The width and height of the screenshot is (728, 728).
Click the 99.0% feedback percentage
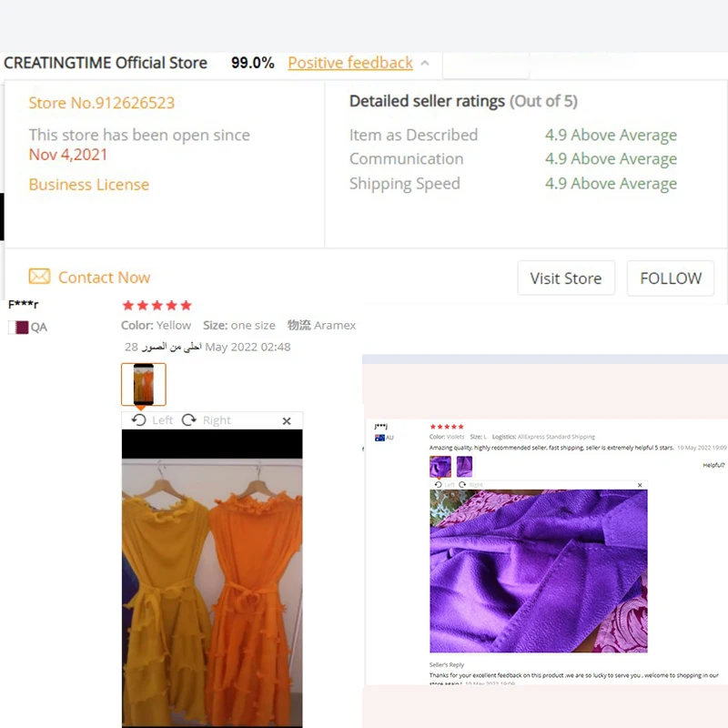tap(253, 63)
